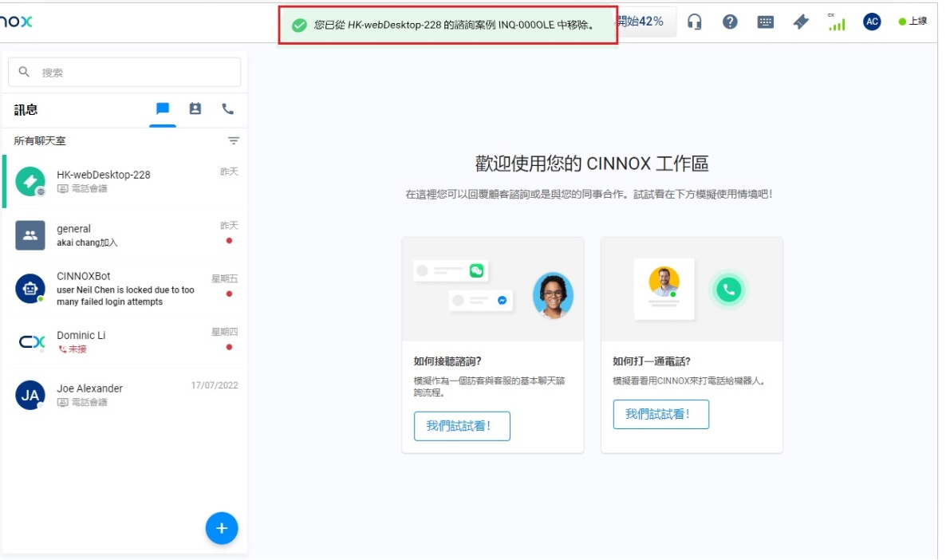Click the green checkmark in notification
This screenshot has height=560, width=946.
(x=299, y=26)
